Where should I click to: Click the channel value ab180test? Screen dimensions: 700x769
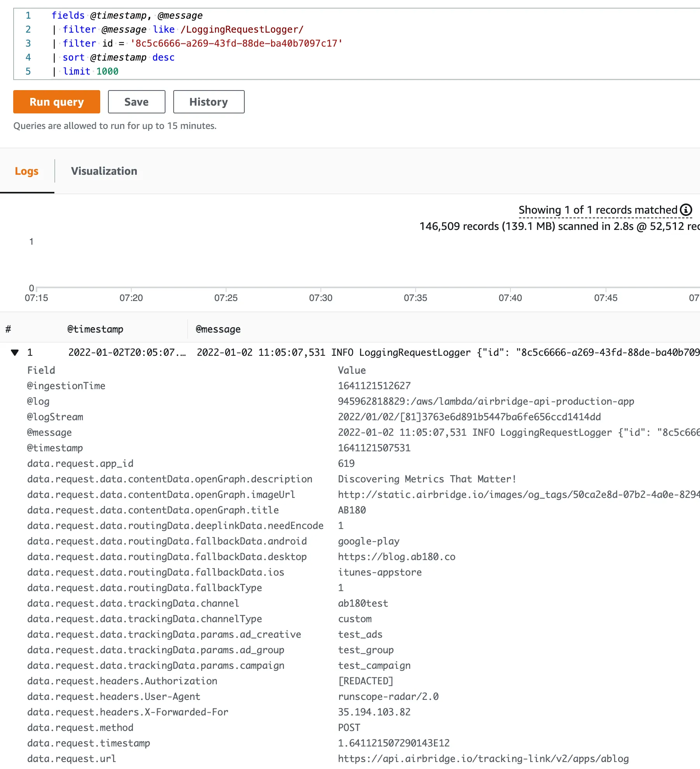point(363,603)
